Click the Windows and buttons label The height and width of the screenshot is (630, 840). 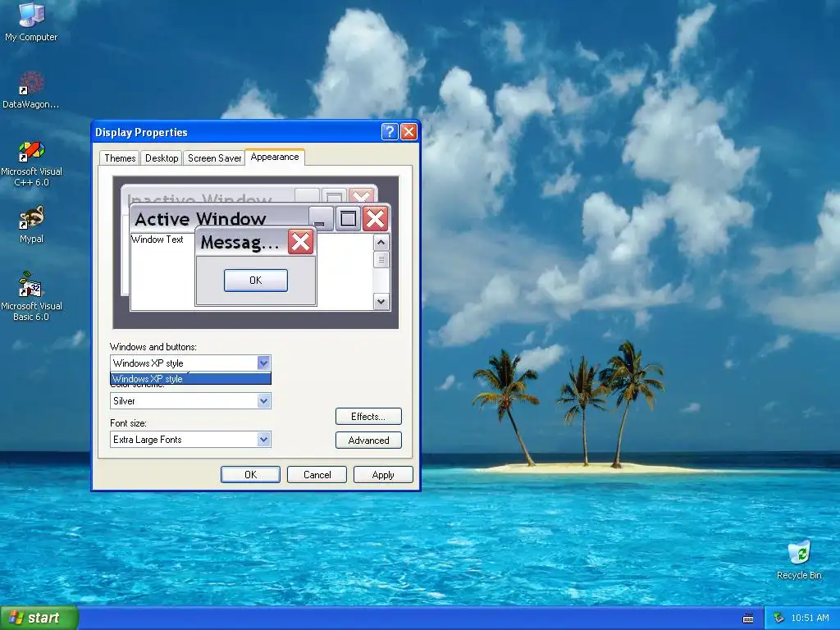point(153,347)
